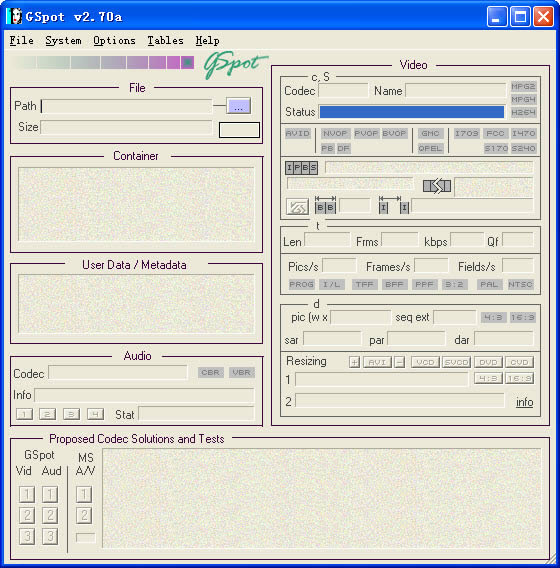Open the Options menu
Viewport: 560px width, 568px height.
coord(114,41)
